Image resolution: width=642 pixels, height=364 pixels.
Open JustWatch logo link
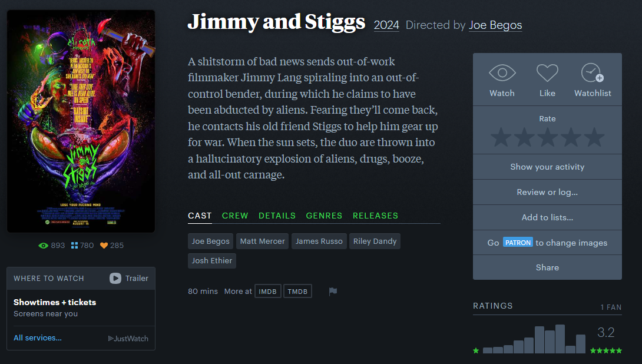(x=128, y=339)
